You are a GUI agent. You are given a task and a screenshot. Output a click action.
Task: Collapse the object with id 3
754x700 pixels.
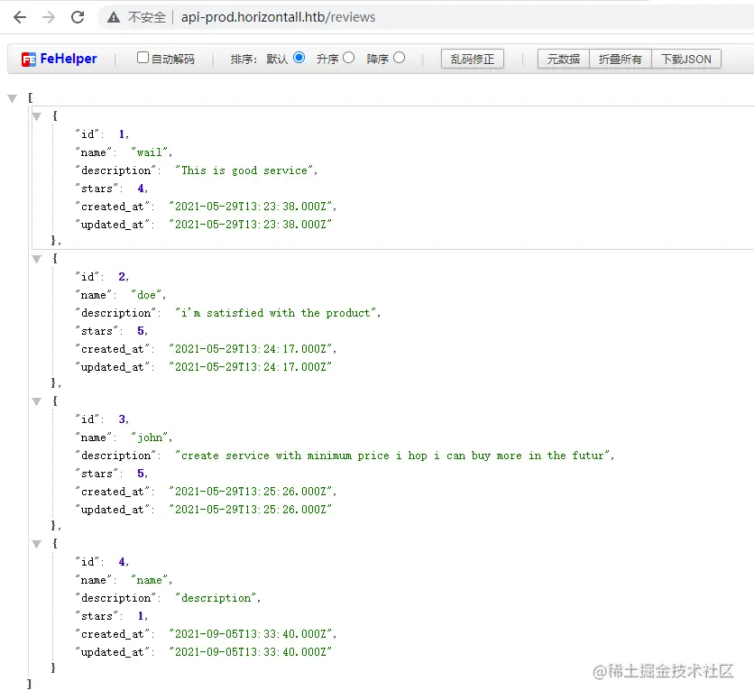click(x=37, y=401)
